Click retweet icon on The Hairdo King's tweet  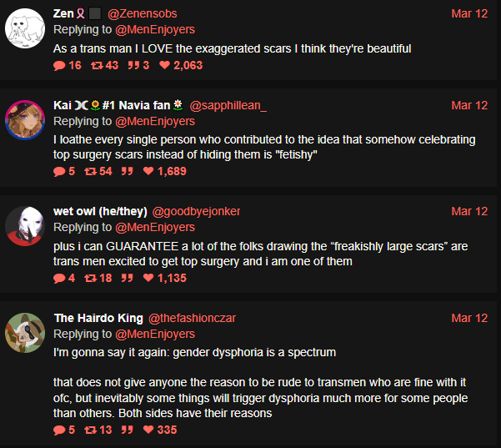[x=90, y=430]
